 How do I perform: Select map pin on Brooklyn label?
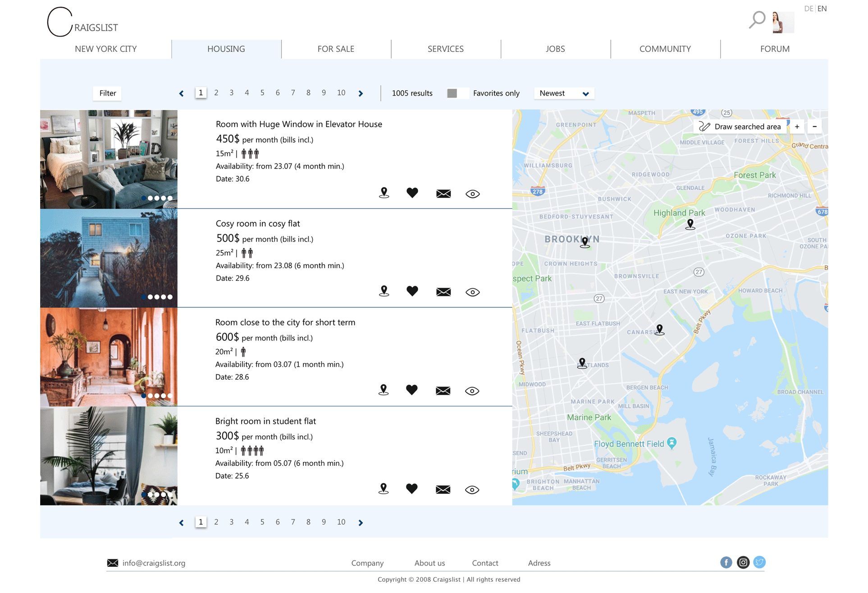pyautogui.click(x=585, y=242)
